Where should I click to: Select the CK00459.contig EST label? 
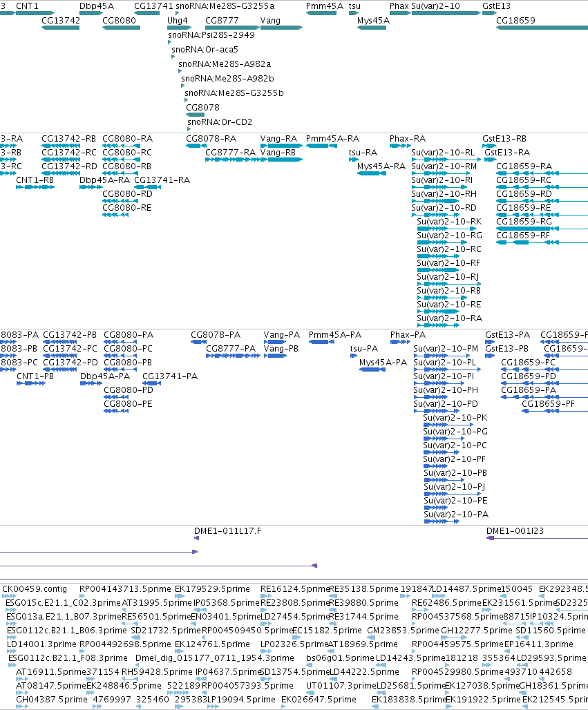tap(35, 588)
